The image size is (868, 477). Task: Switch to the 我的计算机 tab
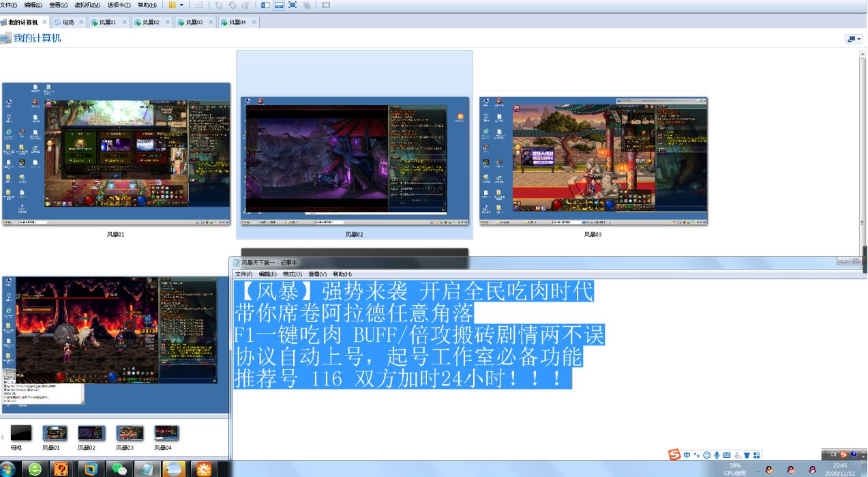click(23, 22)
